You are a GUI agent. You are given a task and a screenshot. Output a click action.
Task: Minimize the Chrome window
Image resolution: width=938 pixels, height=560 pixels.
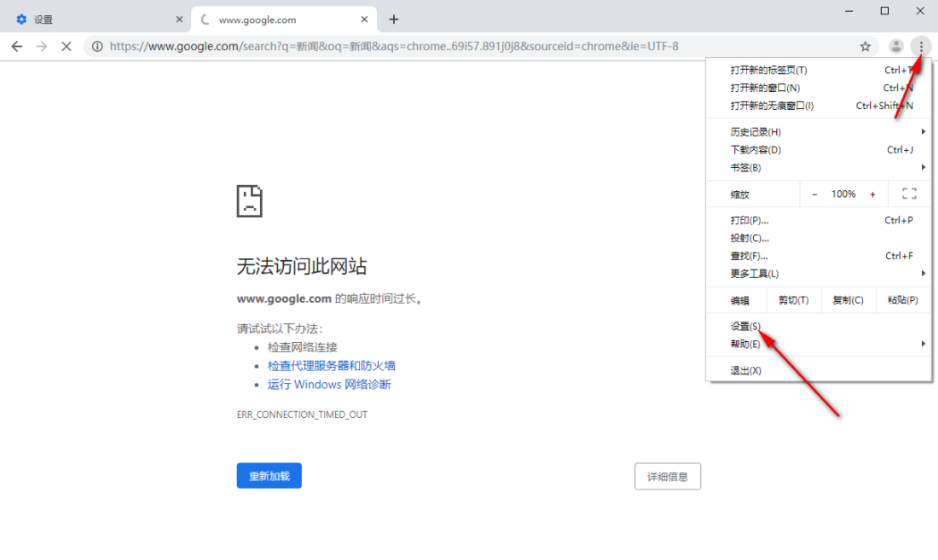point(849,12)
